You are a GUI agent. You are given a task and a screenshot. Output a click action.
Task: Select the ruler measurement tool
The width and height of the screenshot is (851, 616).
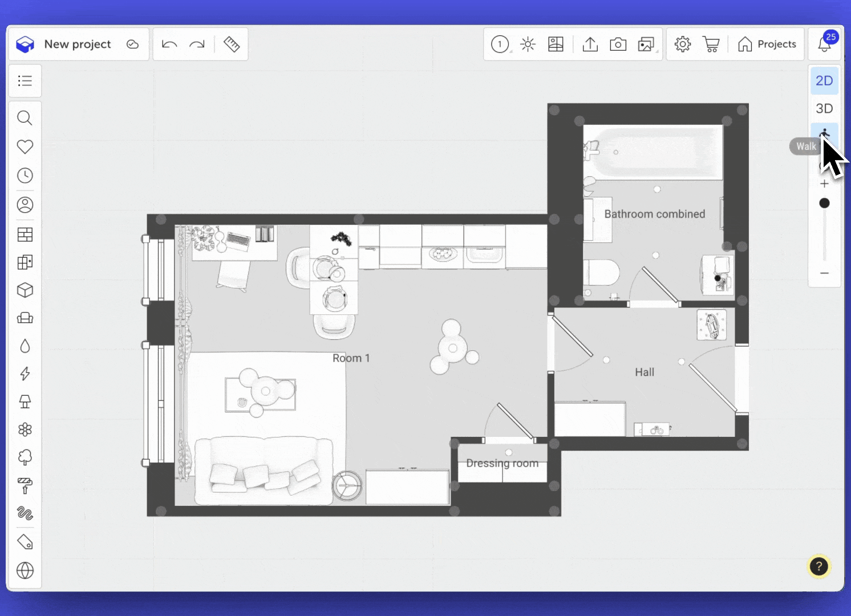(x=232, y=44)
